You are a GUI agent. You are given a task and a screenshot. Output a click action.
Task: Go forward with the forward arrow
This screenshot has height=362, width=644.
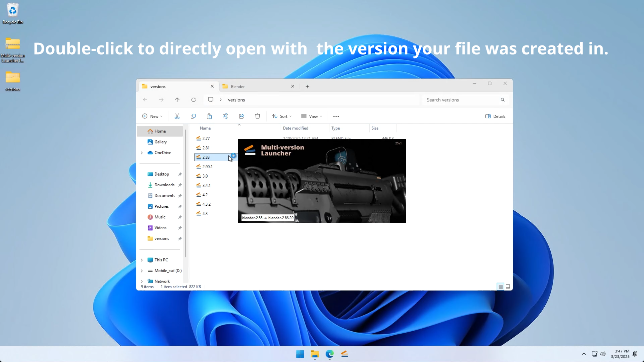161,100
